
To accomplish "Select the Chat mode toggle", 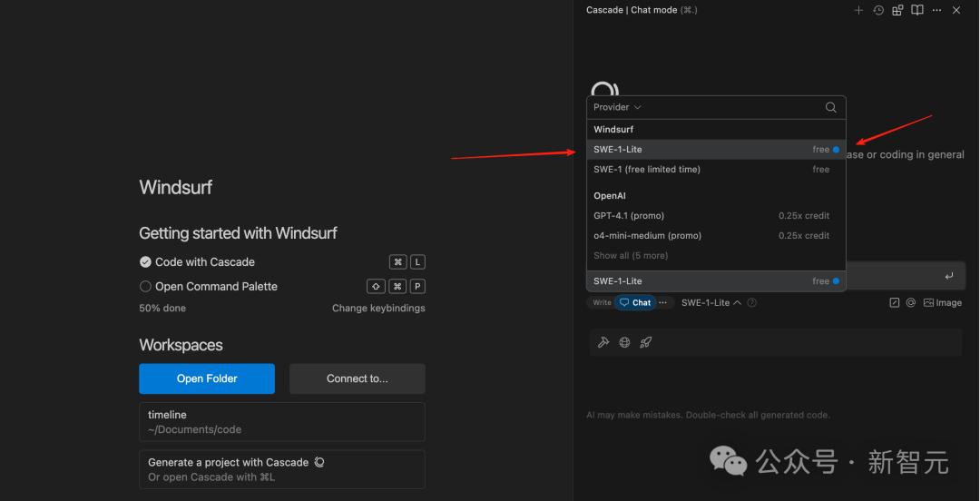I will pos(635,303).
